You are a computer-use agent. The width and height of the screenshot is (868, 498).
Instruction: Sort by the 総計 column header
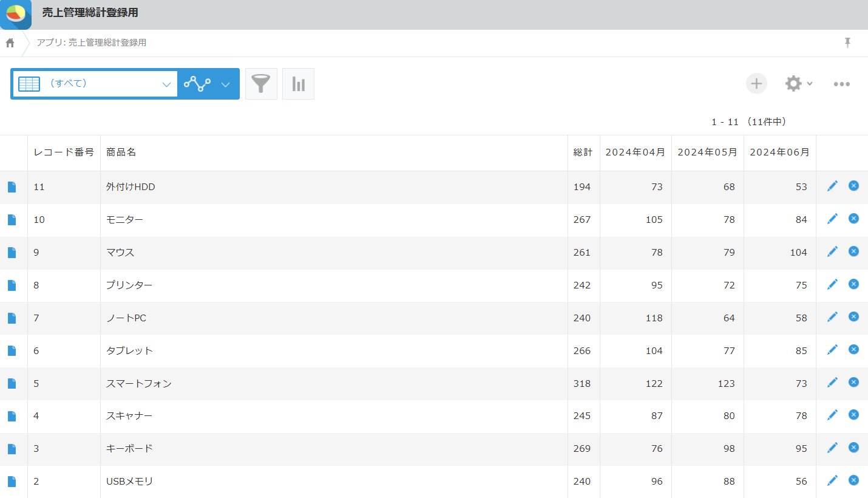583,152
